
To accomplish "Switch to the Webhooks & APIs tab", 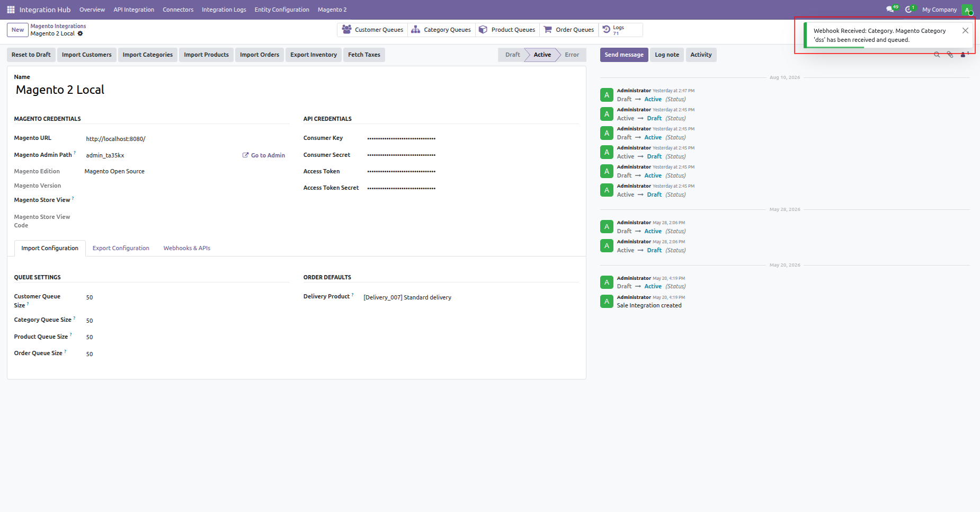I will (187, 248).
